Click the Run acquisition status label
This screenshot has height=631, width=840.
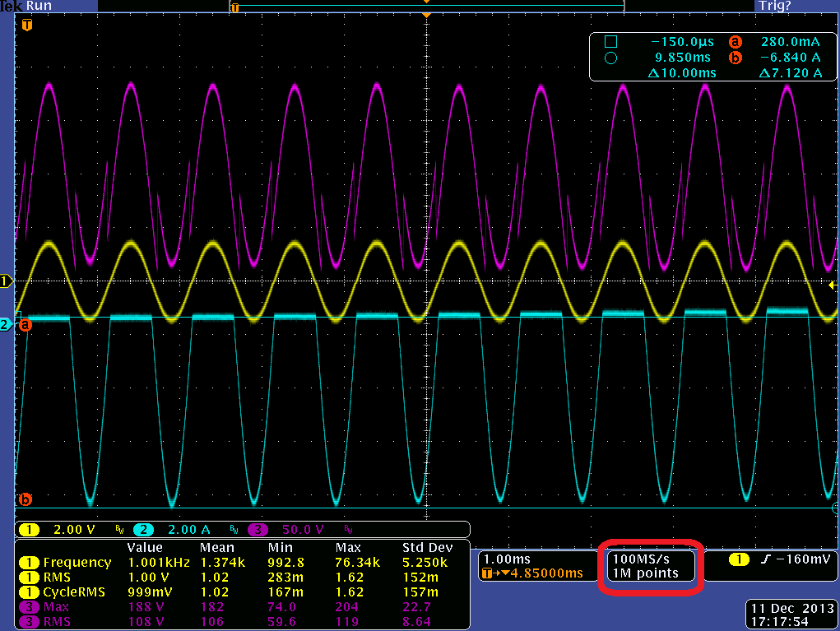pos(39,6)
